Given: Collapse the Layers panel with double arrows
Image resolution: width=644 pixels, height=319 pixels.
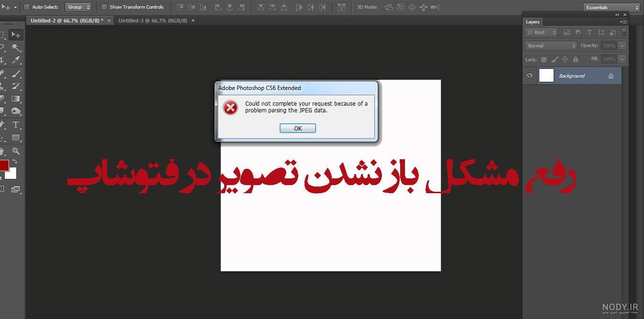Looking at the screenshot, I should pyautogui.click(x=617, y=15).
